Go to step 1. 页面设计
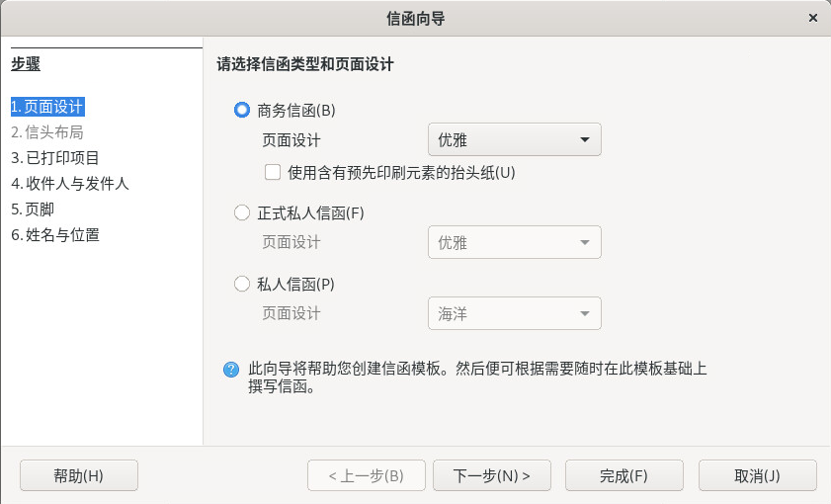Screen dimensions: 831x504 [x=47, y=107]
